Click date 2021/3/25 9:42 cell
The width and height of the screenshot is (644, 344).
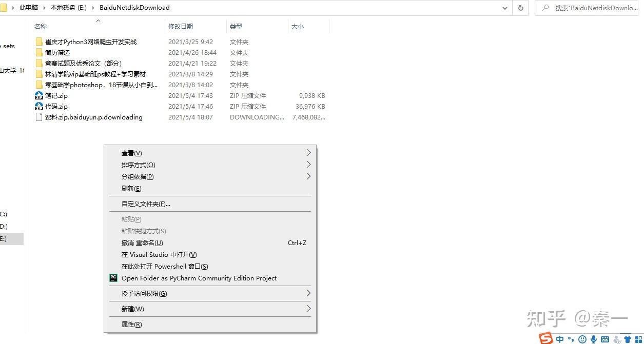pos(190,42)
